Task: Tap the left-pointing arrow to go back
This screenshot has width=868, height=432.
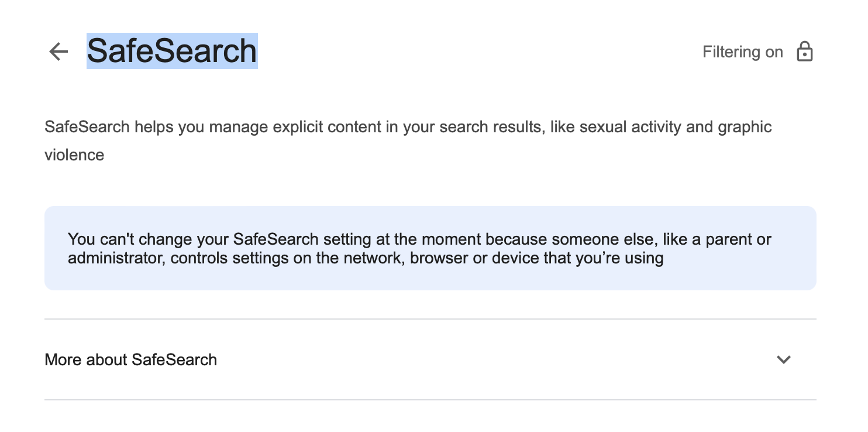Action: 58,52
